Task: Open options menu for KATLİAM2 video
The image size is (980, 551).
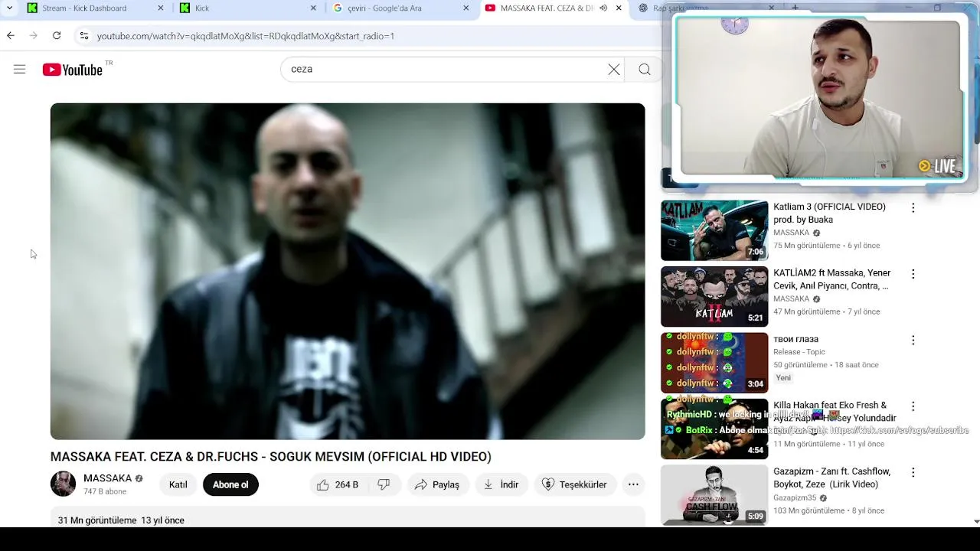Action: (x=913, y=274)
